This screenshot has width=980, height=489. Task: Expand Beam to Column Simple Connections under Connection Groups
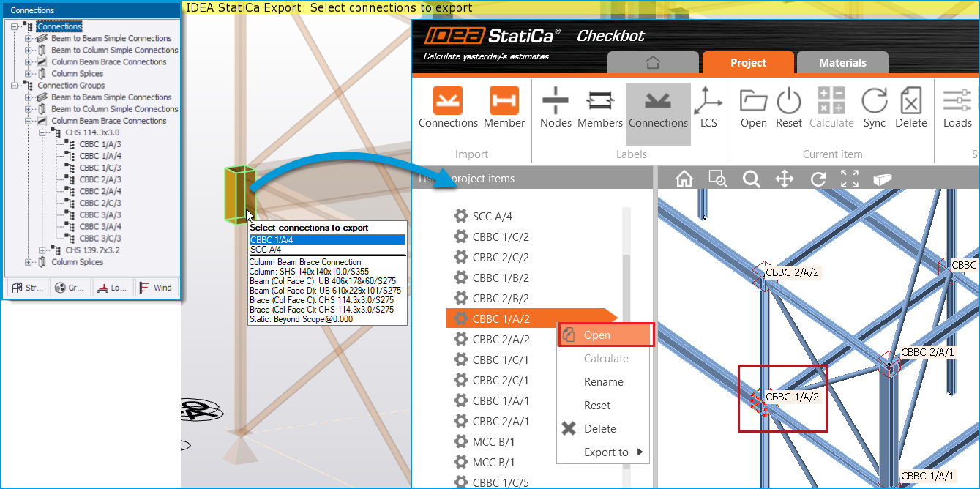coord(29,108)
